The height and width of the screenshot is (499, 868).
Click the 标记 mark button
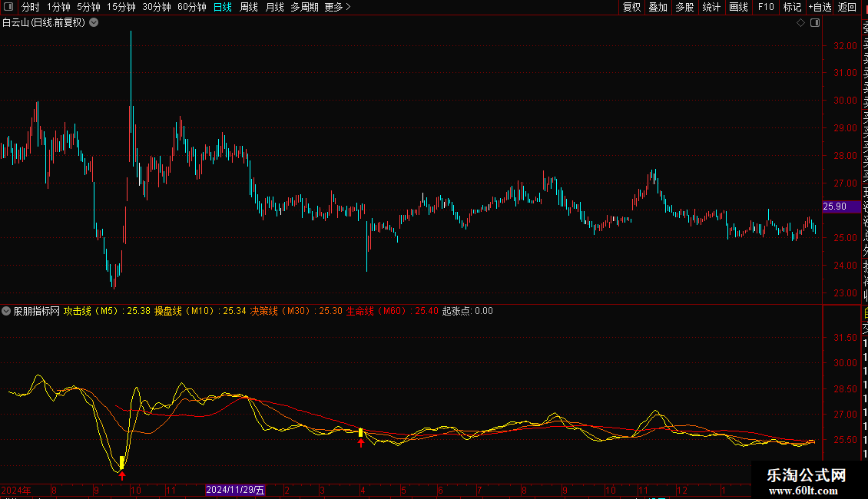point(792,7)
